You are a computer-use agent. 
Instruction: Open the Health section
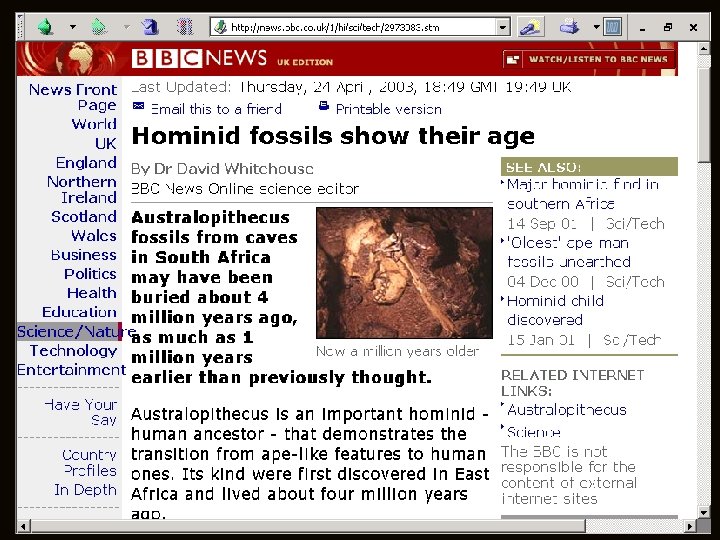point(92,292)
